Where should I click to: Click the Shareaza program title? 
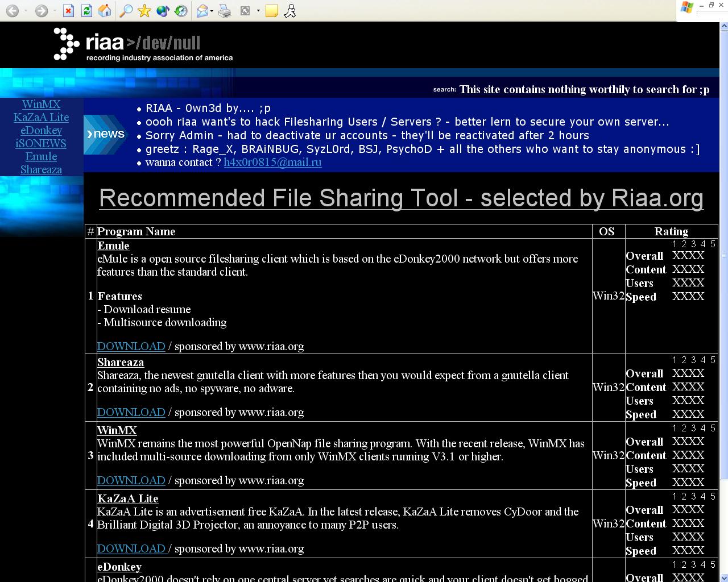pyautogui.click(x=121, y=362)
